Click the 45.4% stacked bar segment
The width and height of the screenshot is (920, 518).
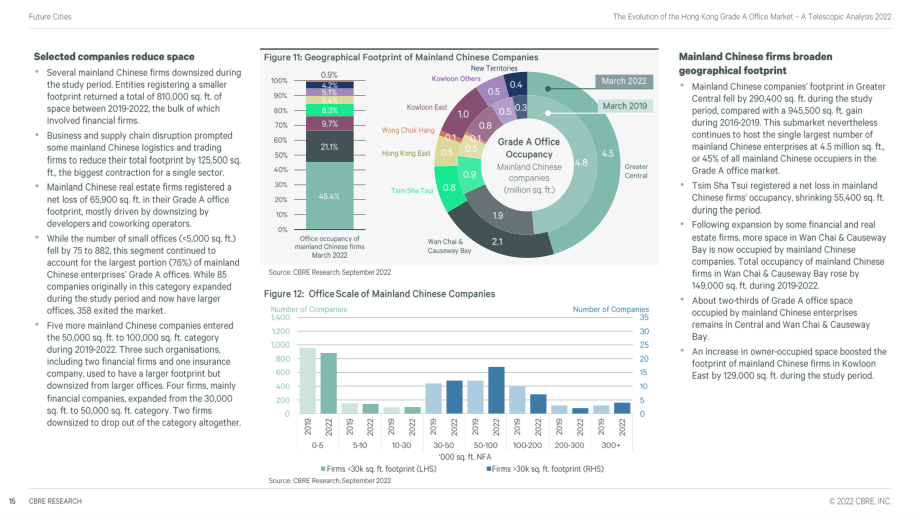(330, 196)
